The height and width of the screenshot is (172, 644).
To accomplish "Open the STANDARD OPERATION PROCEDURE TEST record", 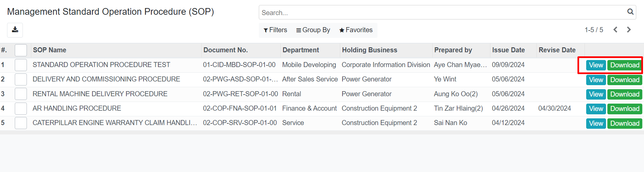I will pyautogui.click(x=102, y=65).
